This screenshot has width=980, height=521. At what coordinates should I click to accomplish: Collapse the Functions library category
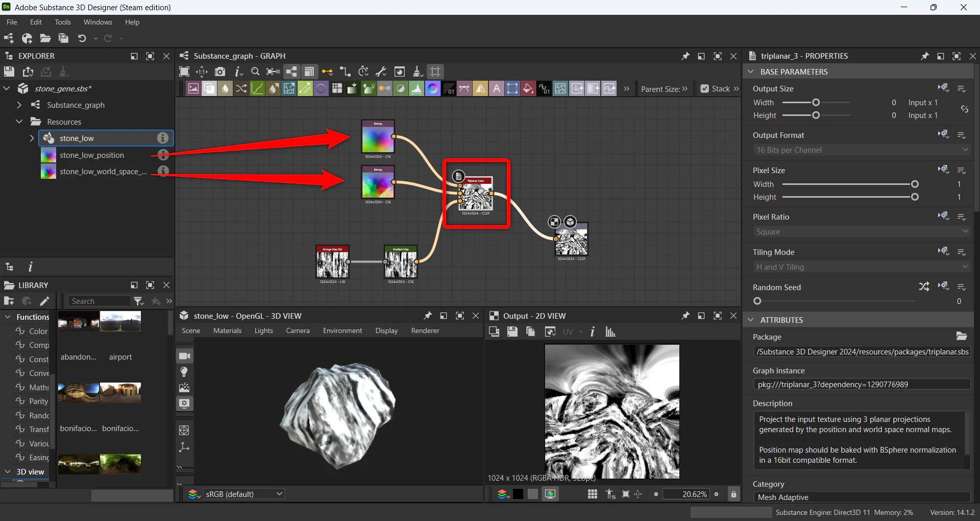click(8, 317)
